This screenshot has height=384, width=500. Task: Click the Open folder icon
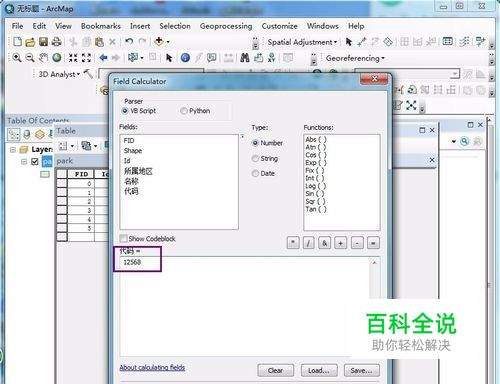[x=30, y=42]
